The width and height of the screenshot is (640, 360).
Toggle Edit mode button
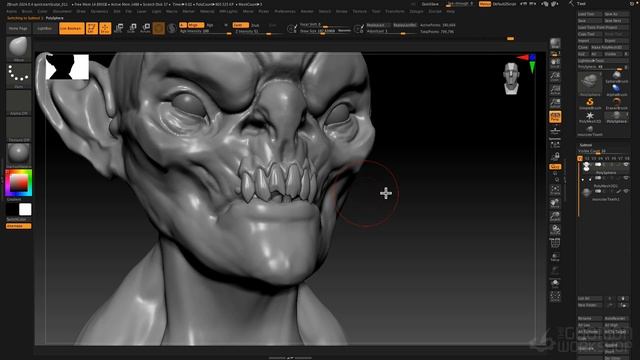click(92, 28)
